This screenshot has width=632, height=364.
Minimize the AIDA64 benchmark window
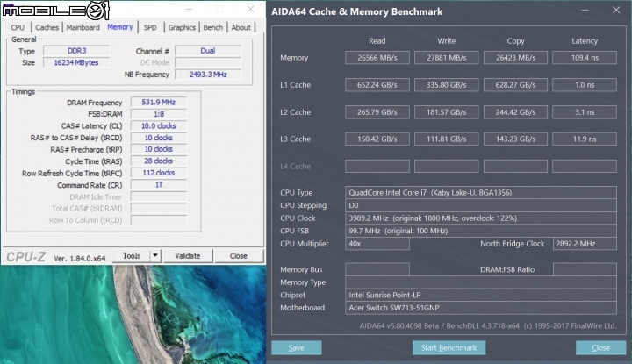point(585,10)
